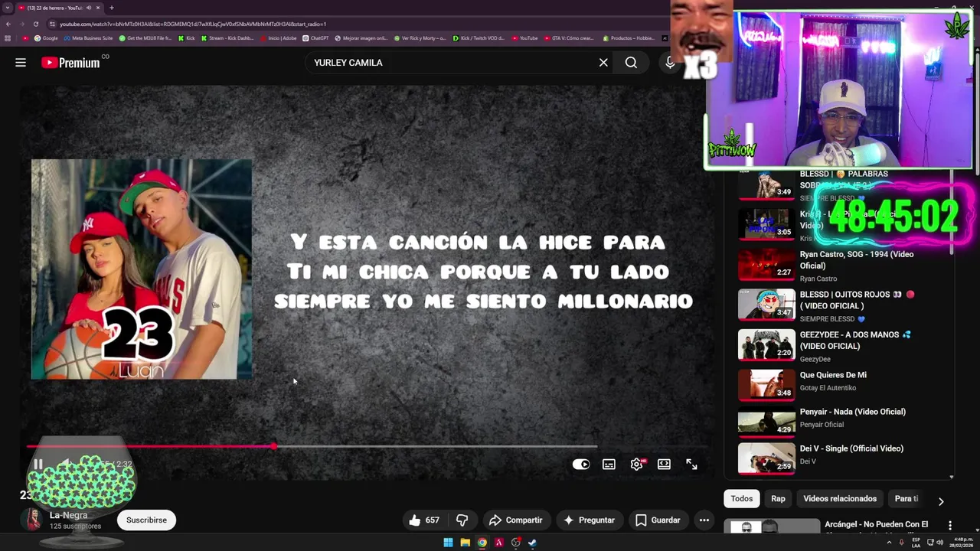Open Dei V - Single (Official Video) title
The image size is (980, 551).
tap(851, 448)
